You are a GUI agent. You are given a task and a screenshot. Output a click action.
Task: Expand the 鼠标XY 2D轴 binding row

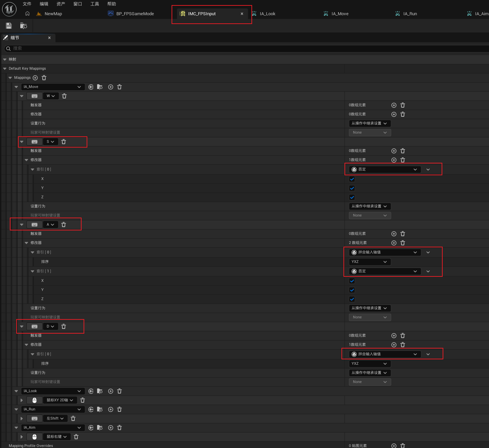pyautogui.click(x=22, y=400)
